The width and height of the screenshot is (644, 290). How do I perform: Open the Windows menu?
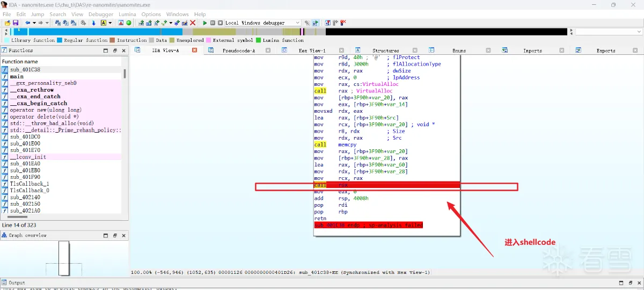click(178, 15)
